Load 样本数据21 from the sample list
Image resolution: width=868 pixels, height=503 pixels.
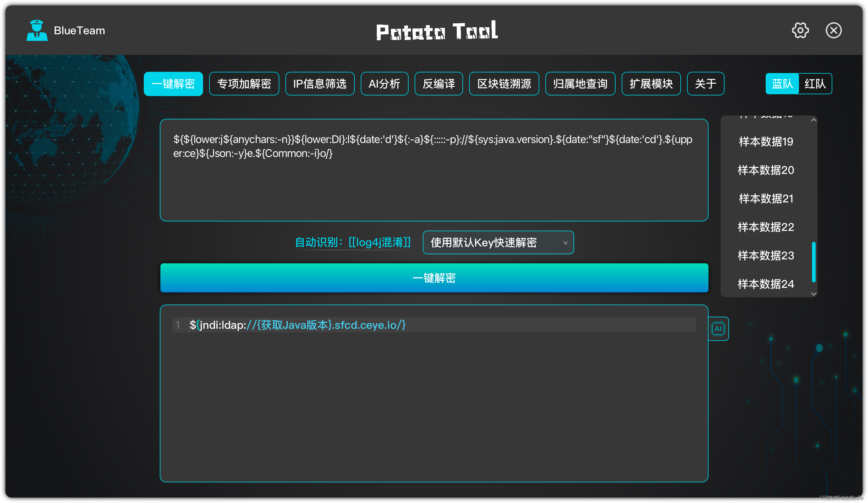(766, 198)
